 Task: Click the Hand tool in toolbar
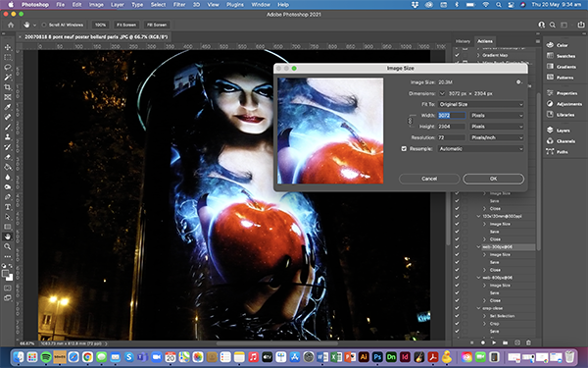point(8,237)
